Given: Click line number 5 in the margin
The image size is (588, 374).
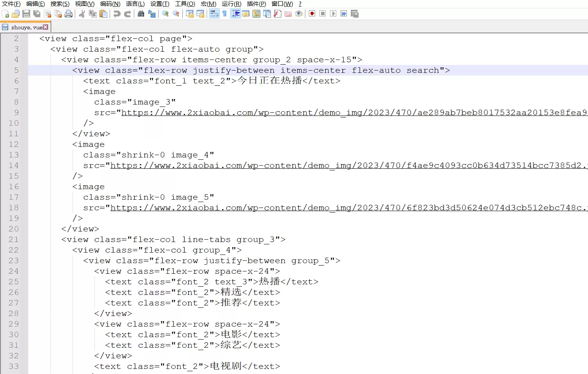Looking at the screenshot, I should [x=16, y=70].
